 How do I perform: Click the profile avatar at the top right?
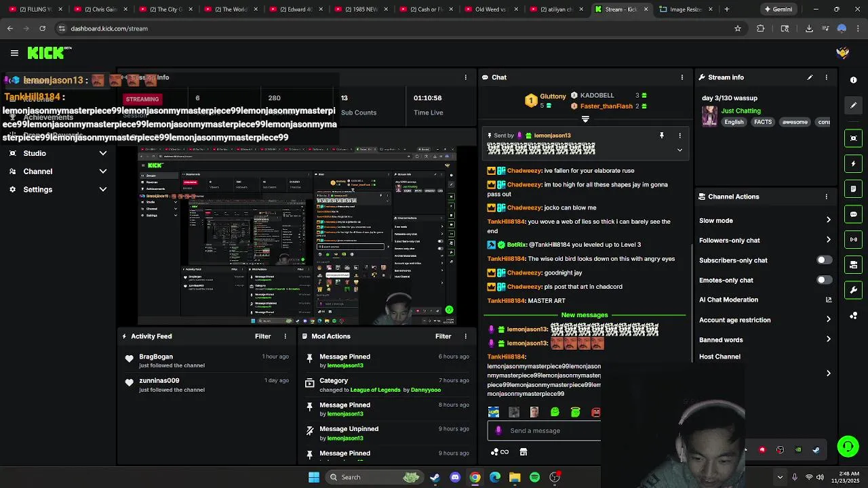tap(843, 53)
